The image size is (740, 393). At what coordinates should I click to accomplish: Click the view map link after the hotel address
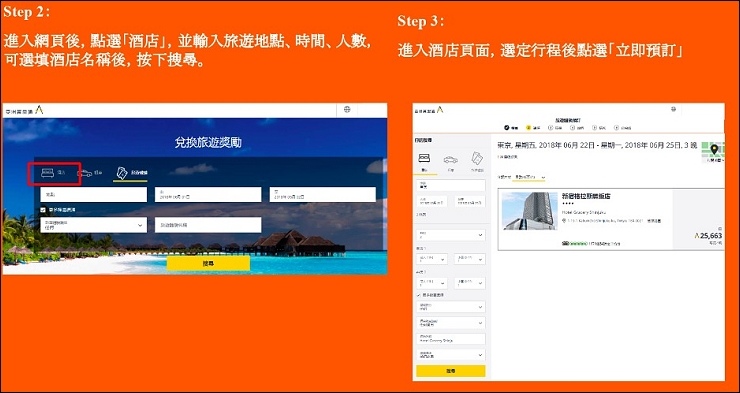pyautogui.click(x=654, y=220)
